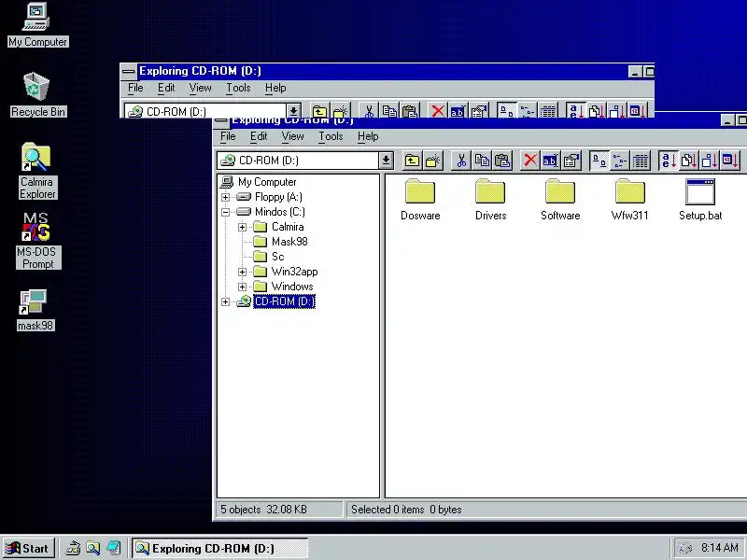This screenshot has height=560, width=747.
Task: Click the Cut scissors toolbar icon
Action: coord(461,161)
